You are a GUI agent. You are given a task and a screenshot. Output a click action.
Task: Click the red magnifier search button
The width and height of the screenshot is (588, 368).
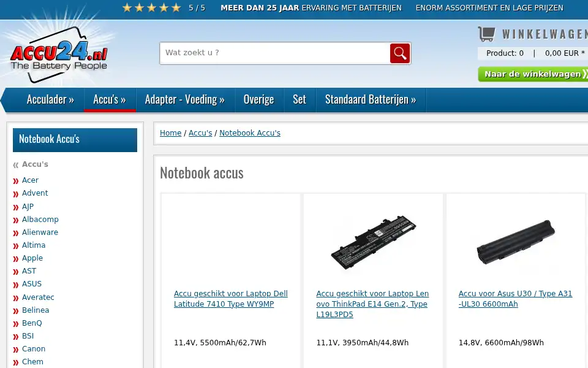[400, 53]
